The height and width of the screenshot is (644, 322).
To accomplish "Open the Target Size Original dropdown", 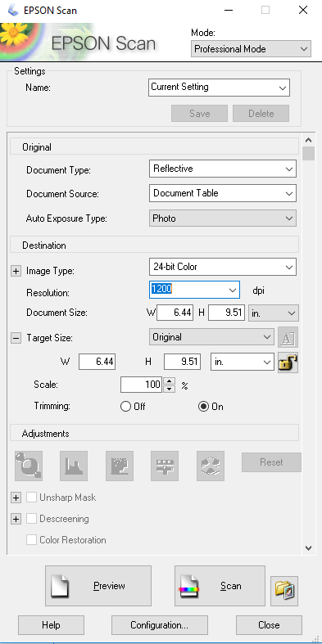I will 211,337.
